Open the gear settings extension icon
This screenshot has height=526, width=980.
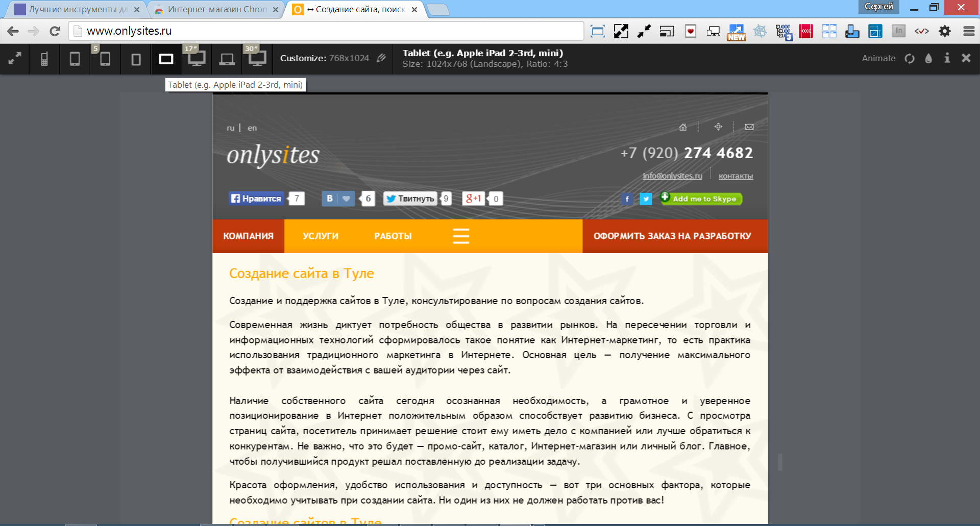click(945, 31)
